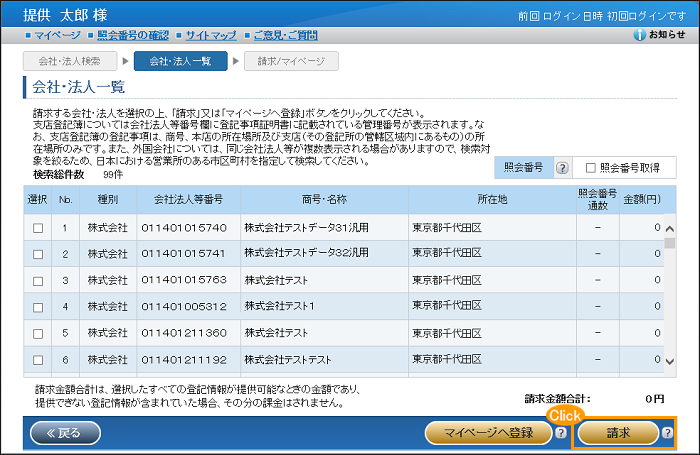Click the マイページへ登録 button

(488, 433)
